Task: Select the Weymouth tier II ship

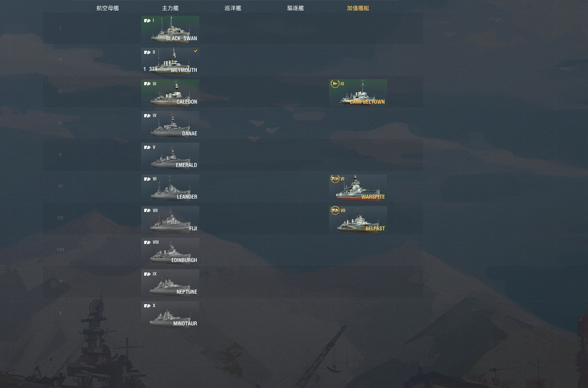Action: coord(170,61)
